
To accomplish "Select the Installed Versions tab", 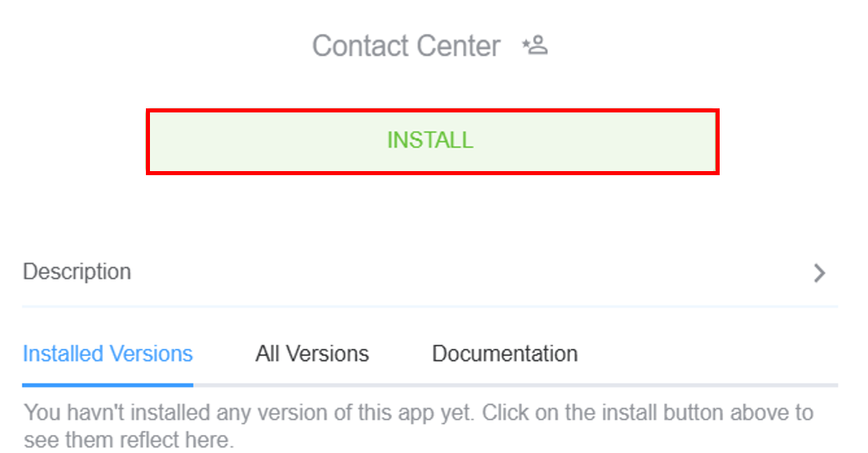I will 108,354.
